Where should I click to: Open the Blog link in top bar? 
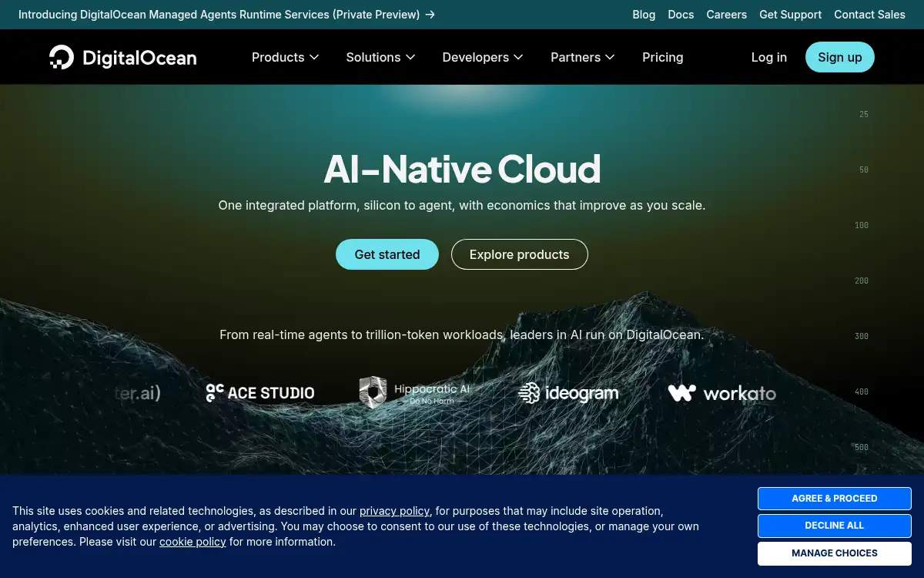644,15
